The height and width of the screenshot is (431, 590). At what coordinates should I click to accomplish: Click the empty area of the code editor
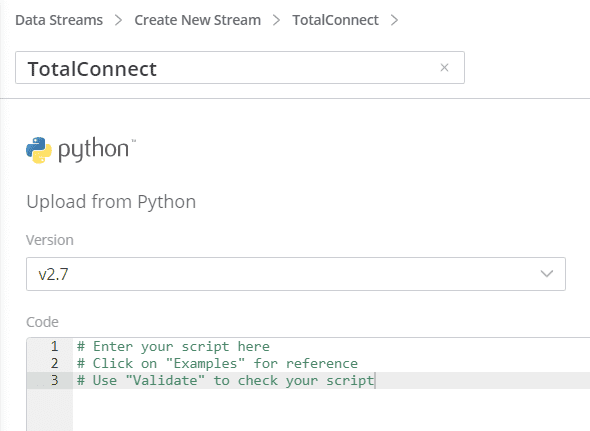(331, 410)
